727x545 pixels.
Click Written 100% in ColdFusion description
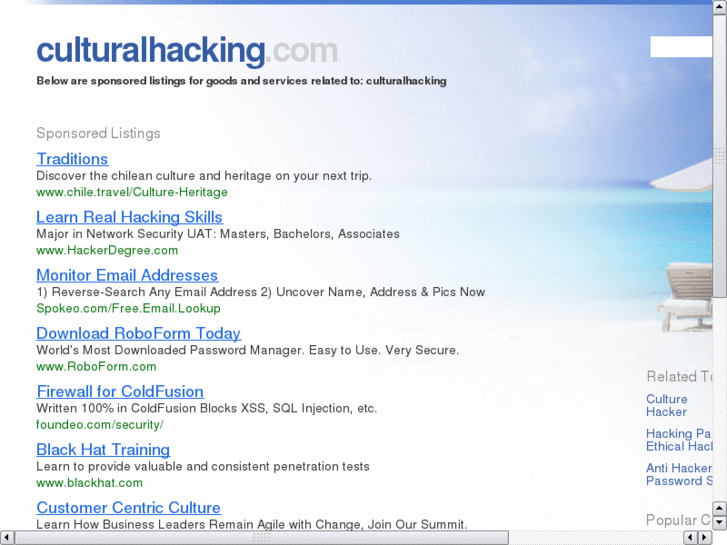[207, 408]
